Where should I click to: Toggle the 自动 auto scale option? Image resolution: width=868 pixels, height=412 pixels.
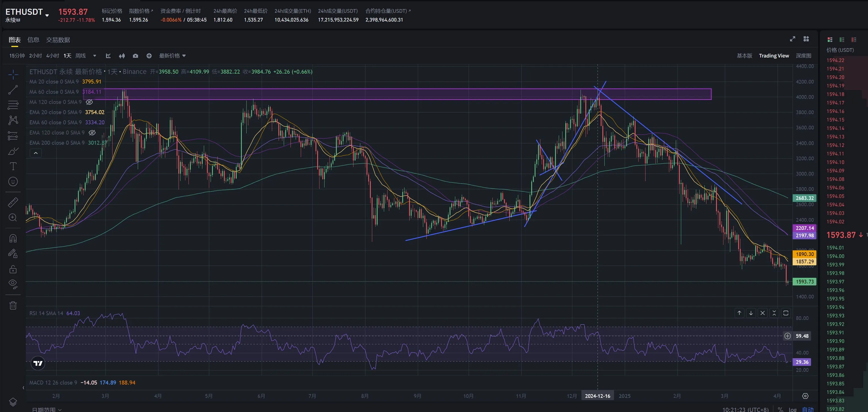tap(808, 409)
